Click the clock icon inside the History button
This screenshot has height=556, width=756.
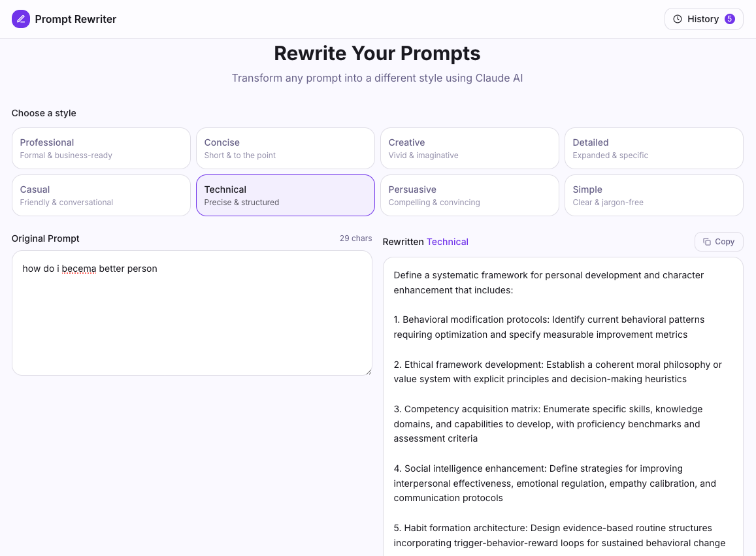tap(677, 19)
